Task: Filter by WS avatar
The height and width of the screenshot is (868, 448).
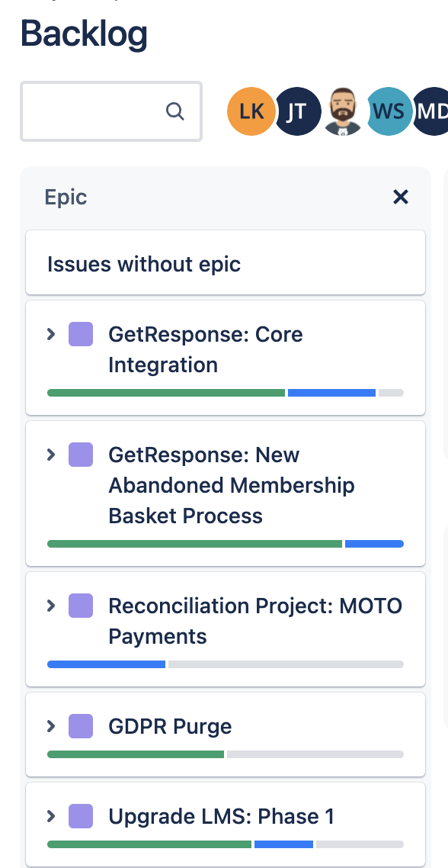Action: click(389, 111)
